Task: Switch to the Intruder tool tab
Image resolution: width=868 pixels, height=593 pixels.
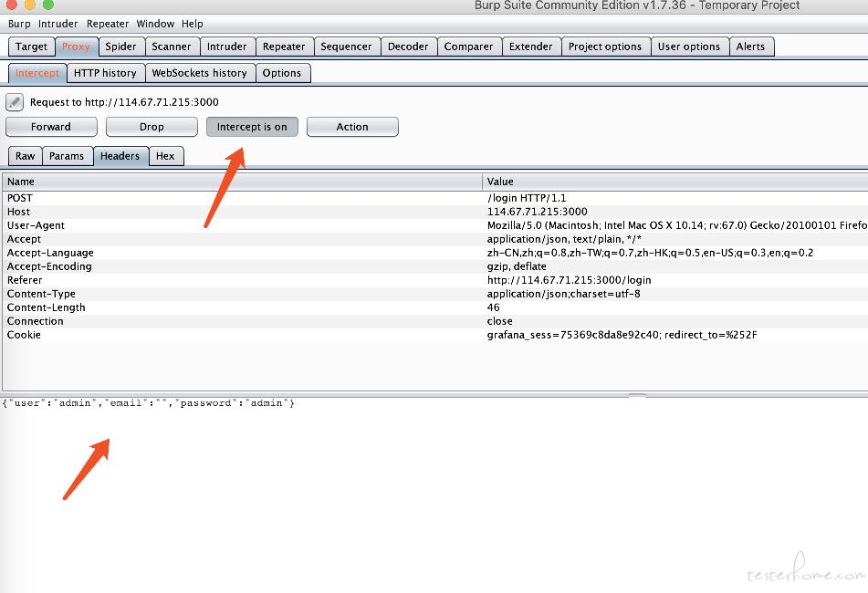Action: [227, 47]
